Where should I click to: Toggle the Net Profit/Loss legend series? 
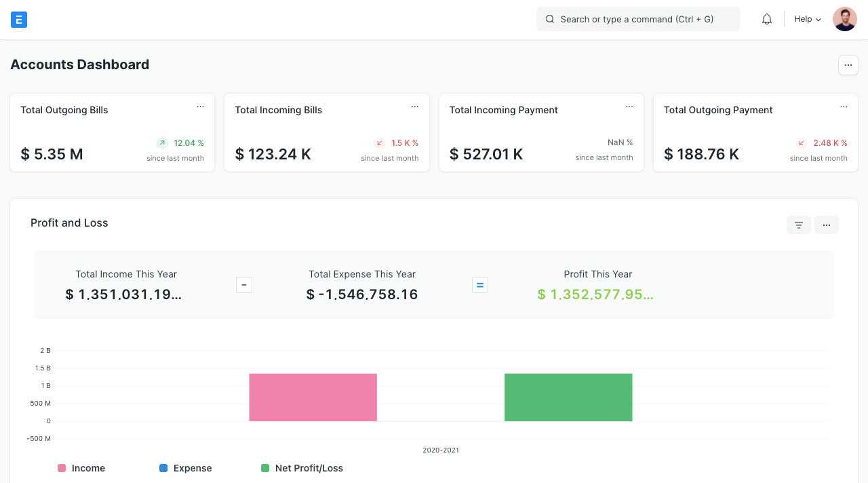(302, 468)
